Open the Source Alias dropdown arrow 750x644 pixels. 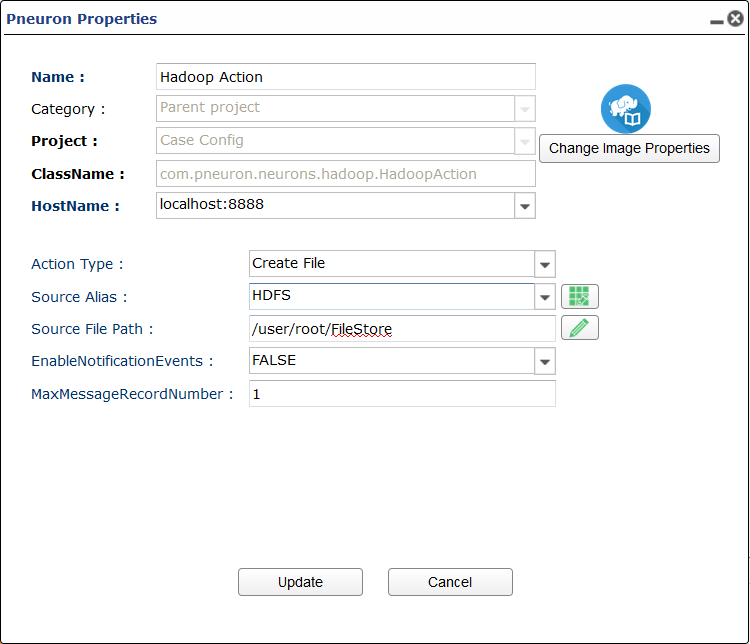pos(544,297)
